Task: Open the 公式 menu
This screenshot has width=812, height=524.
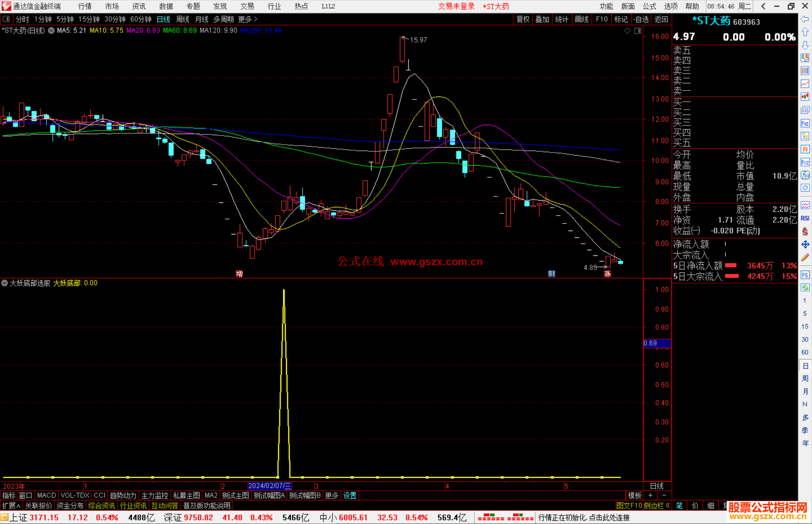Action: tap(649, 6)
